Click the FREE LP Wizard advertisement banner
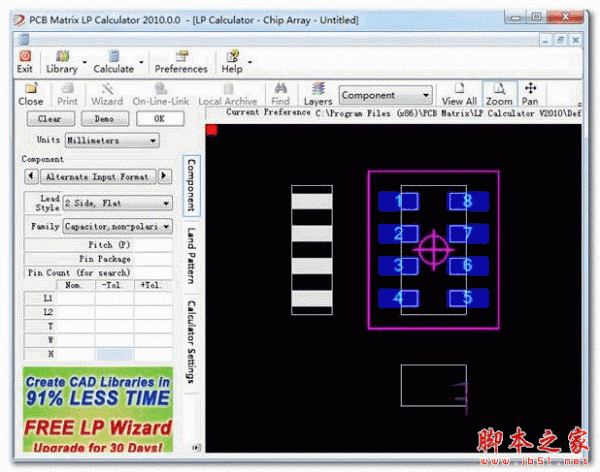The width and height of the screenshot is (600, 472). [98, 409]
